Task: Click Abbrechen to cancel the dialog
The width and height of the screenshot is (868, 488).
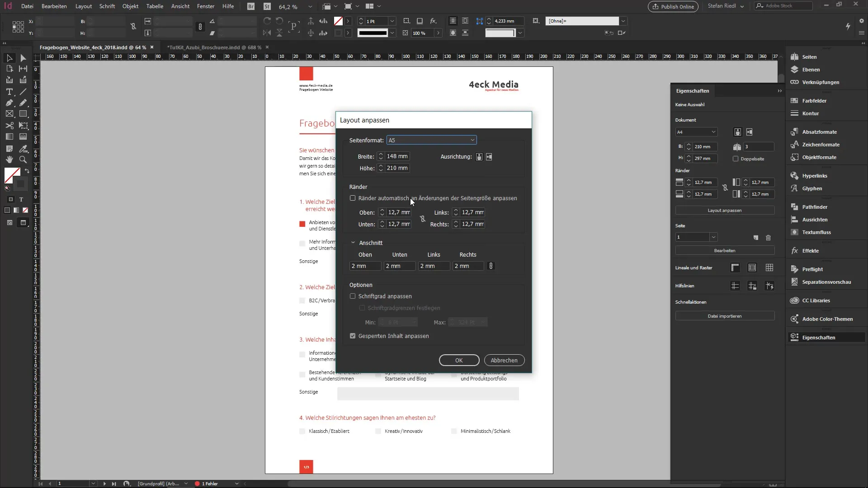Action: click(x=504, y=360)
